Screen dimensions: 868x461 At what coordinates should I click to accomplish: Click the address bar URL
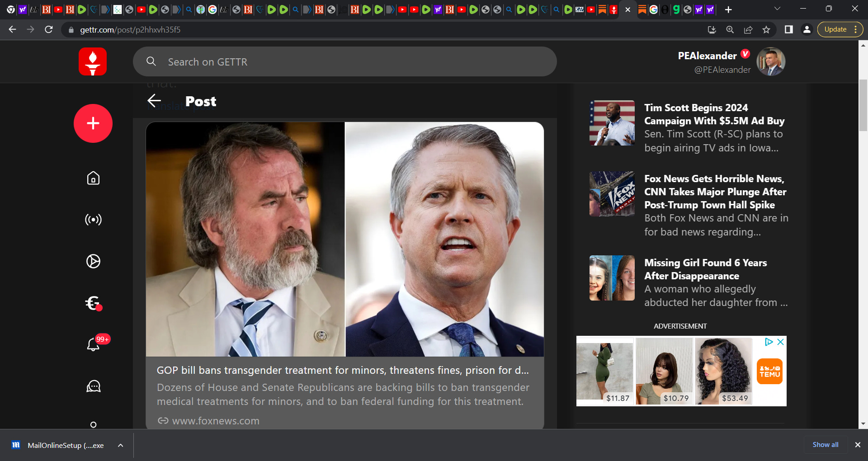point(130,30)
